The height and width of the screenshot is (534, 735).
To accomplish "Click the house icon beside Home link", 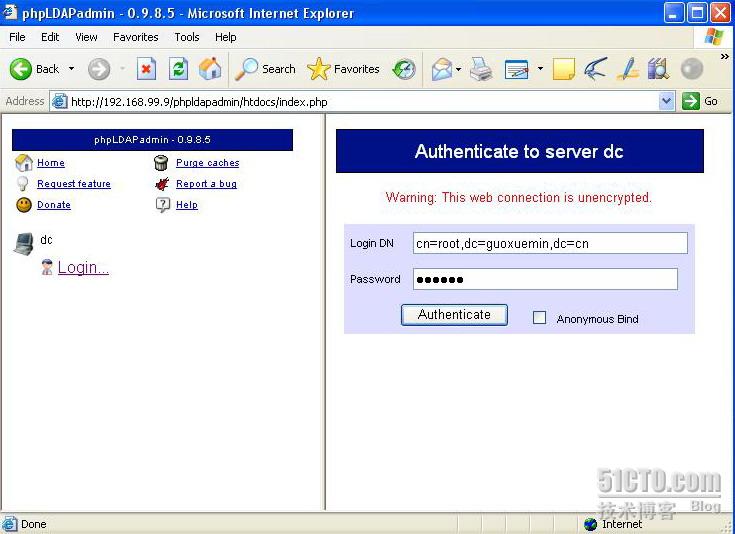I will click(x=23, y=163).
